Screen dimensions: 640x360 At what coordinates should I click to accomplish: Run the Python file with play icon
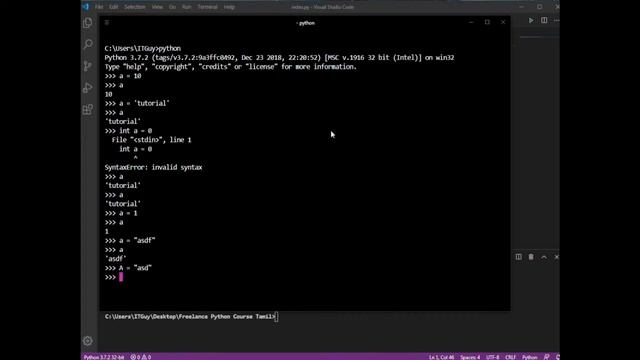(x=531, y=20)
